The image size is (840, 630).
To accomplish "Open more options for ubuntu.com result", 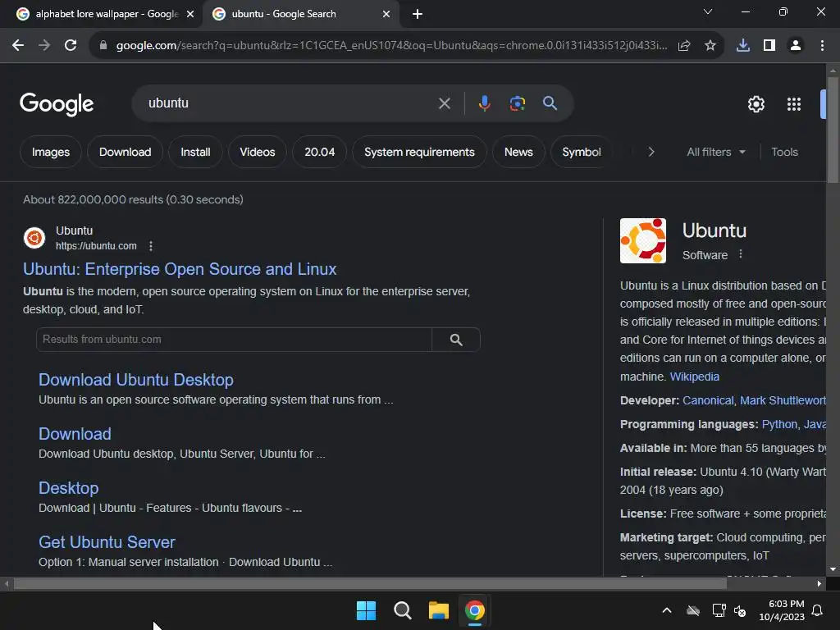I will 151,246.
